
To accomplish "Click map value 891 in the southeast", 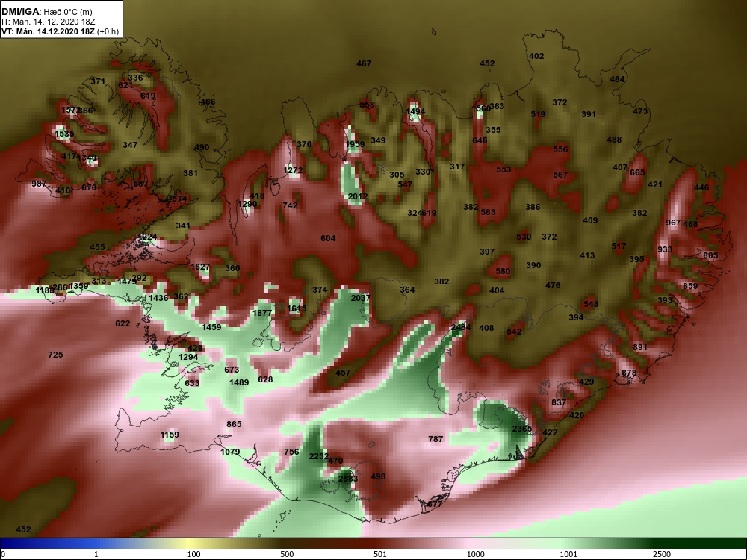I will coord(640,347).
